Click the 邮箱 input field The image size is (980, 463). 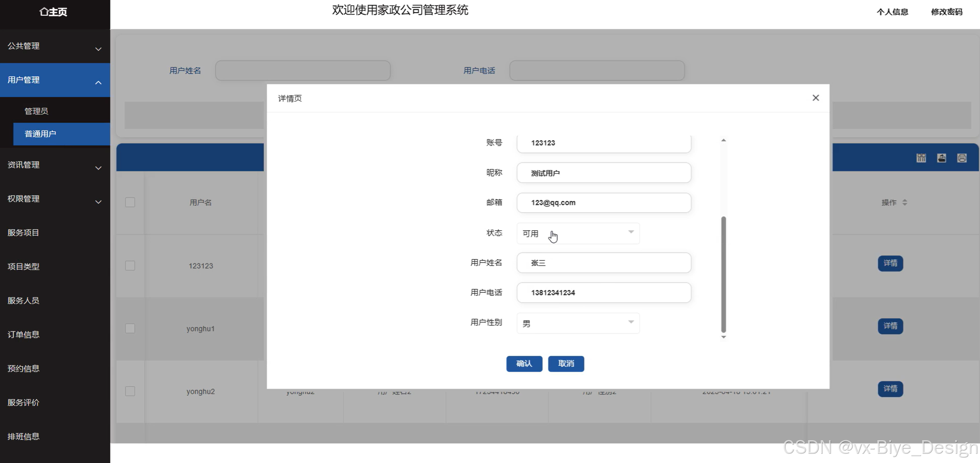[x=603, y=203]
